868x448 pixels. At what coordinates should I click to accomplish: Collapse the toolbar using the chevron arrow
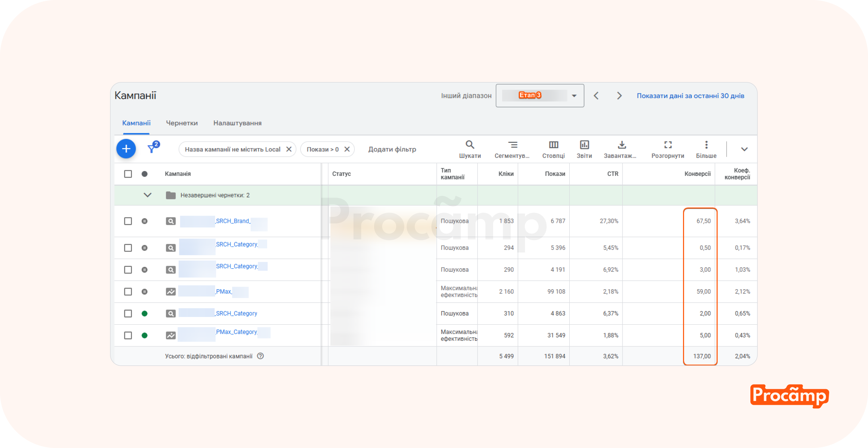[744, 149]
